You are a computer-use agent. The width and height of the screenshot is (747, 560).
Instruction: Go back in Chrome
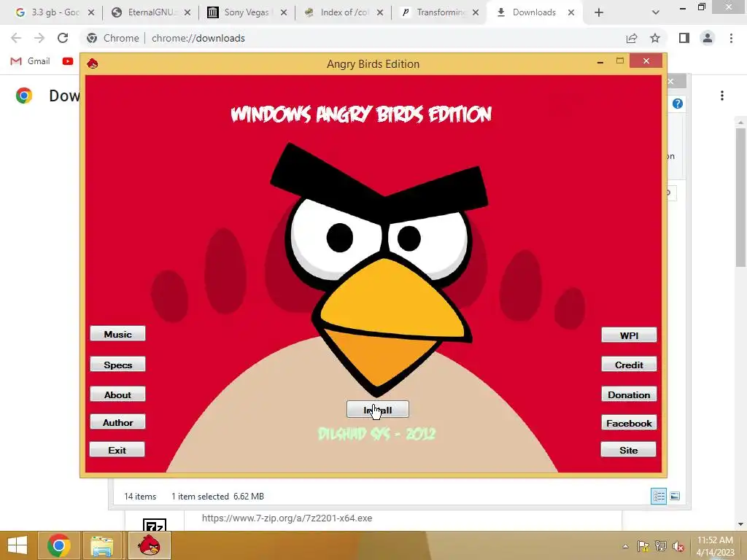point(16,38)
